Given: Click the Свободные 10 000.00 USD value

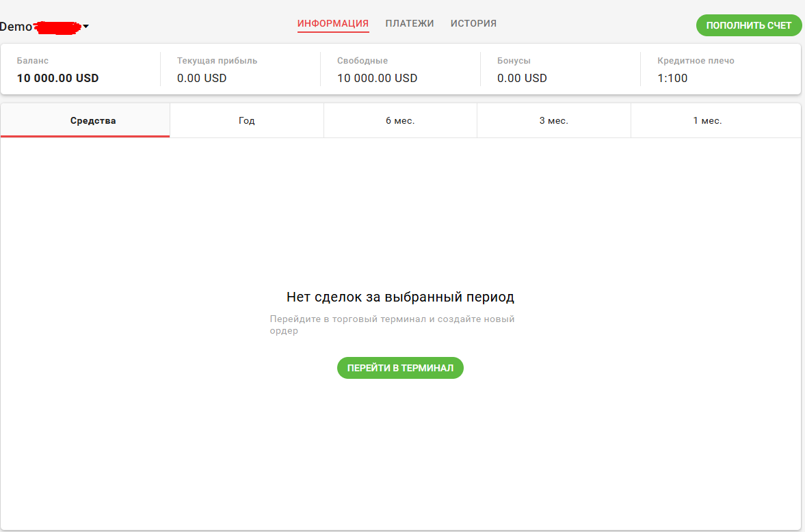Looking at the screenshot, I should 378,78.
